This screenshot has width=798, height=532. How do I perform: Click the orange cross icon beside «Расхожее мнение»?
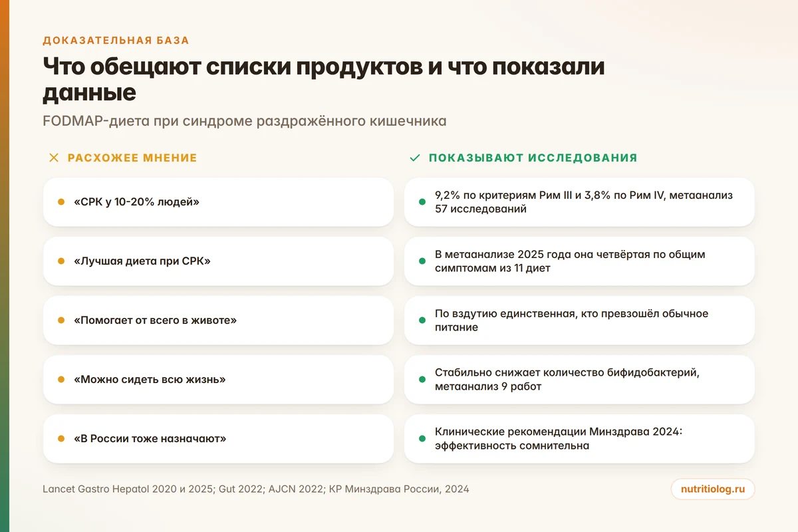tap(55, 158)
